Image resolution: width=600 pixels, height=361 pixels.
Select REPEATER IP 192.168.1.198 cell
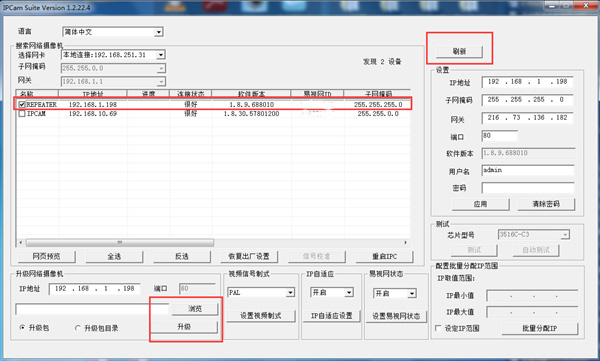93,105
